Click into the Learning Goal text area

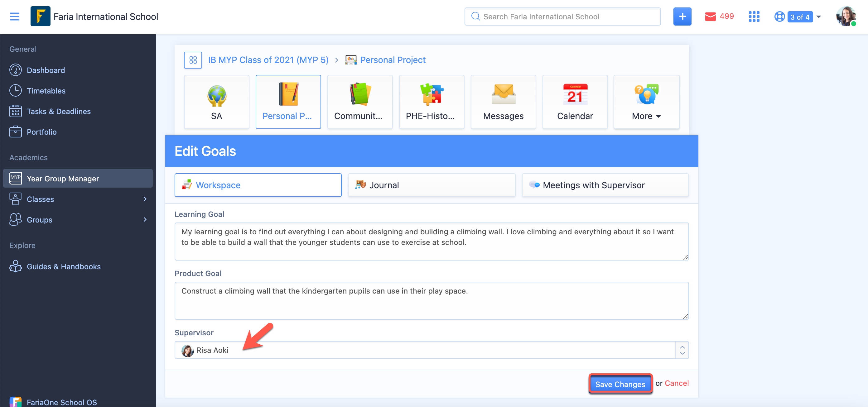[431, 241]
